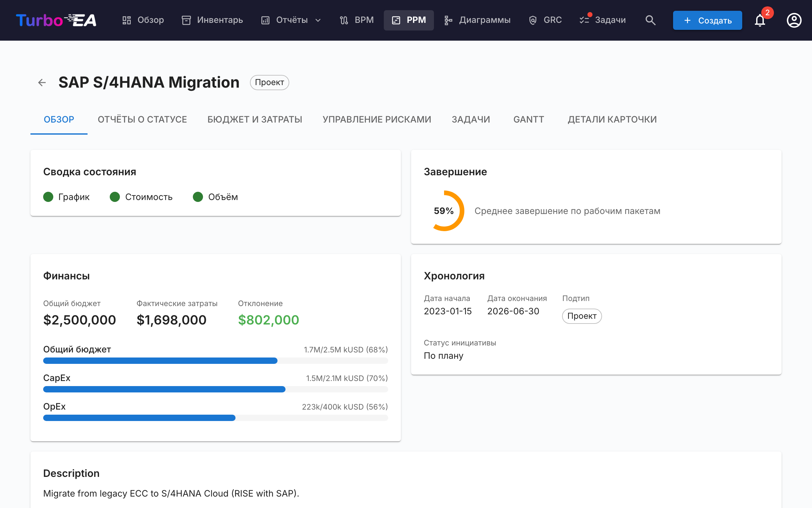Click the 1.5M/2.1M kUSD (70%) label
Screen dimensions: 812x508
pyautogui.click(x=347, y=378)
